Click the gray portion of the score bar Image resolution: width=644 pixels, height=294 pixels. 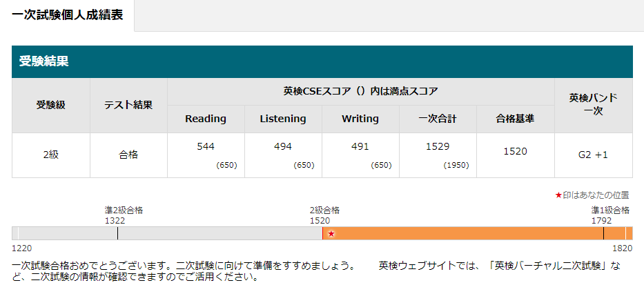[x=207, y=233]
